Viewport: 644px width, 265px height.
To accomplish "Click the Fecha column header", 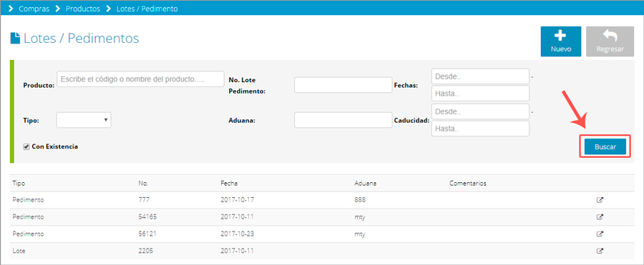I will point(229,184).
